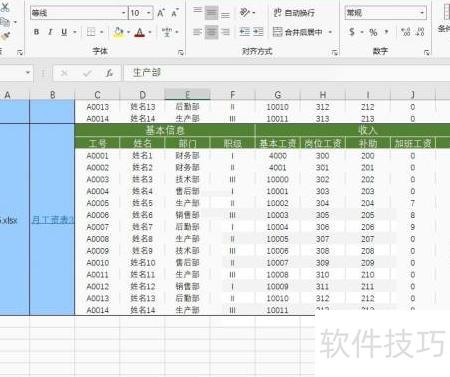This screenshot has height=377, width=450.
Task: Apply the red font color
Action: tap(140, 32)
